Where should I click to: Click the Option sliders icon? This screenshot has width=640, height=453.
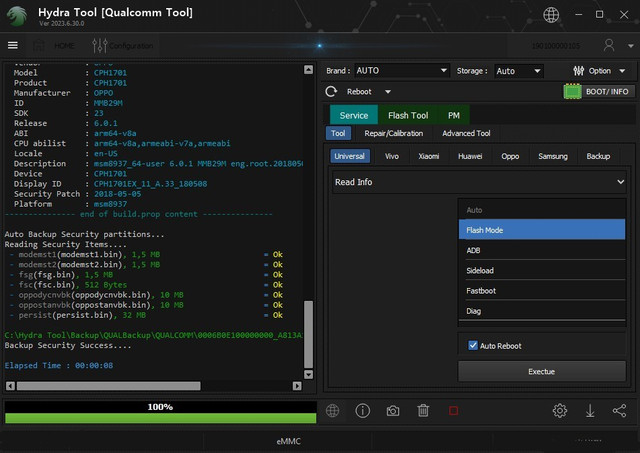(x=578, y=71)
